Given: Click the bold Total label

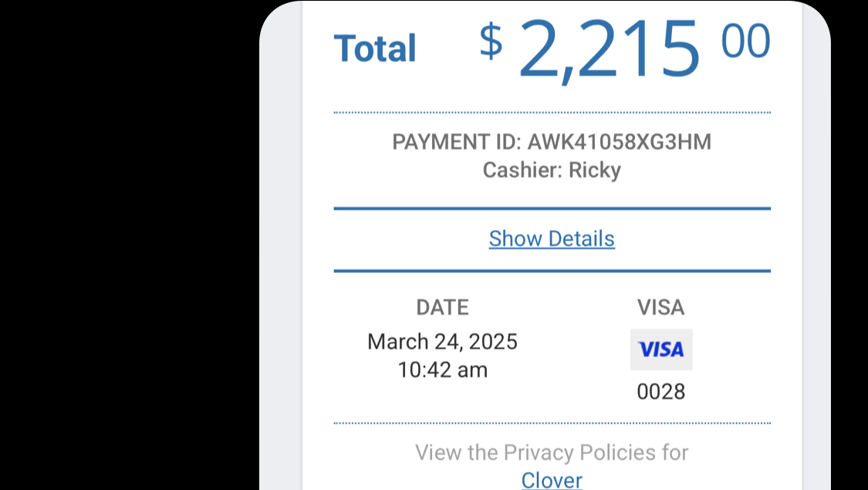Looking at the screenshot, I should coord(375,49).
